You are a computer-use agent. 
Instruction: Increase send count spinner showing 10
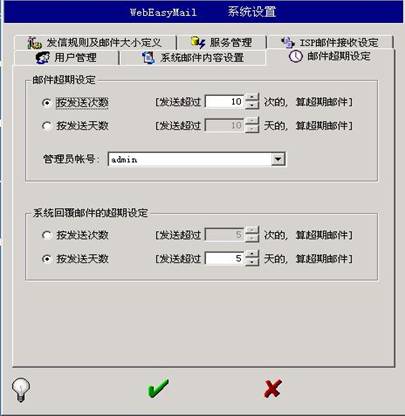click(252, 98)
